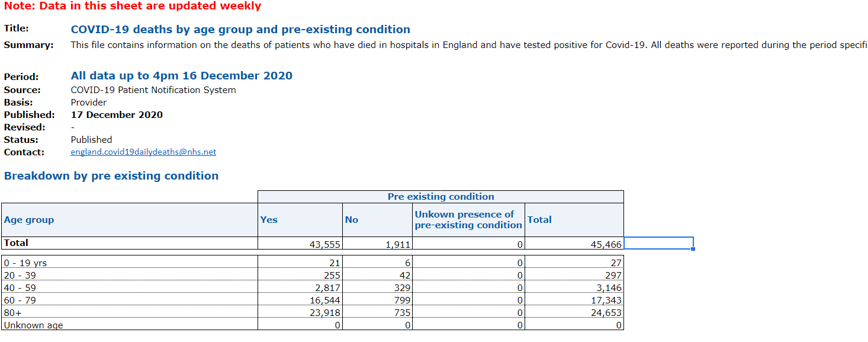Select the 60 - 79 total cell 17,343
This screenshot has width=868, height=342.
pos(574,301)
